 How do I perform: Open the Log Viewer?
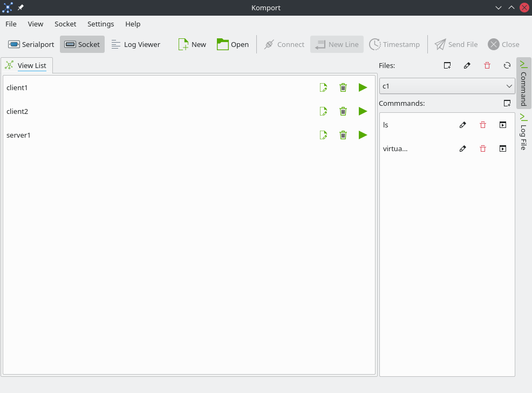[136, 44]
